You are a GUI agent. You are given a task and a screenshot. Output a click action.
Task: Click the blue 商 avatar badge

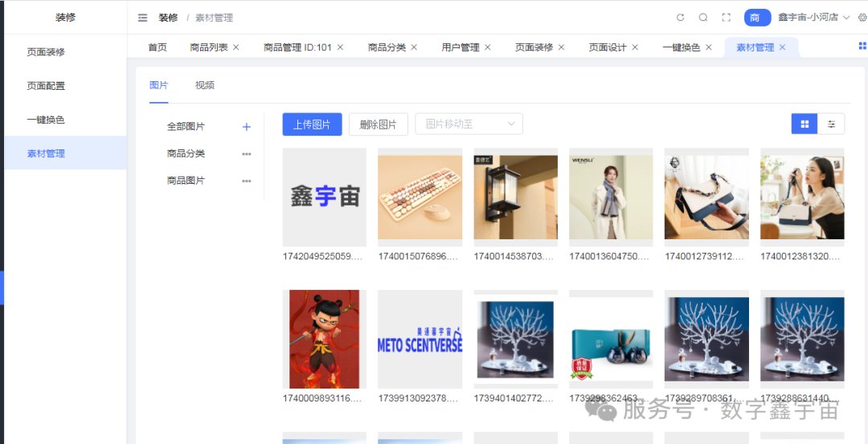tap(757, 18)
